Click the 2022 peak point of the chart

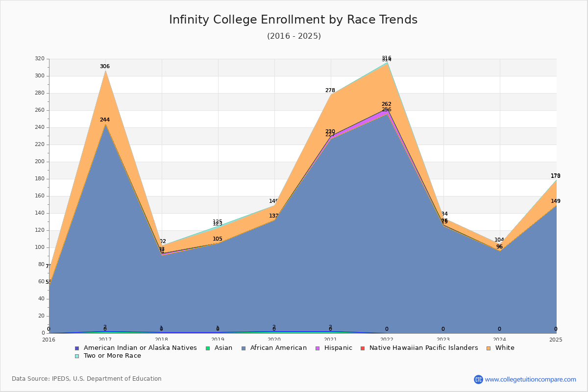click(387, 62)
